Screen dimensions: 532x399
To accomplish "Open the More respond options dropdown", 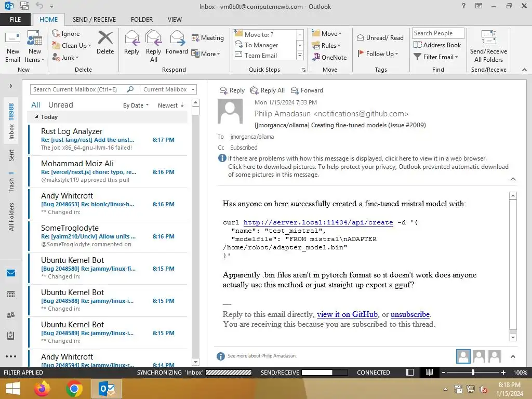I will (x=206, y=54).
